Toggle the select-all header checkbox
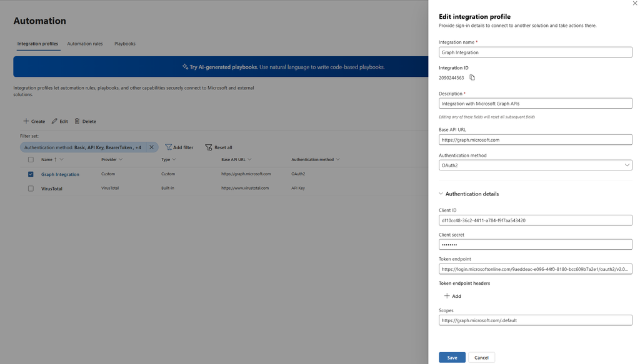 [31, 159]
